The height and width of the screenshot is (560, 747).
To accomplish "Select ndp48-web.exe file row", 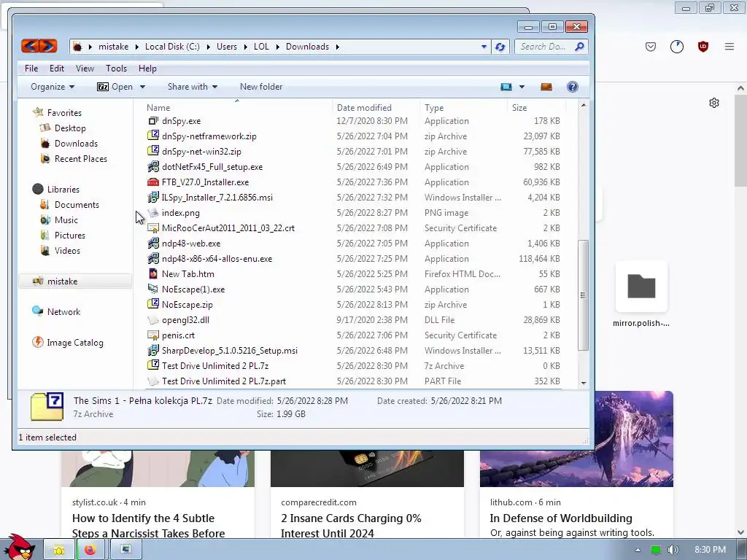I will (354, 244).
